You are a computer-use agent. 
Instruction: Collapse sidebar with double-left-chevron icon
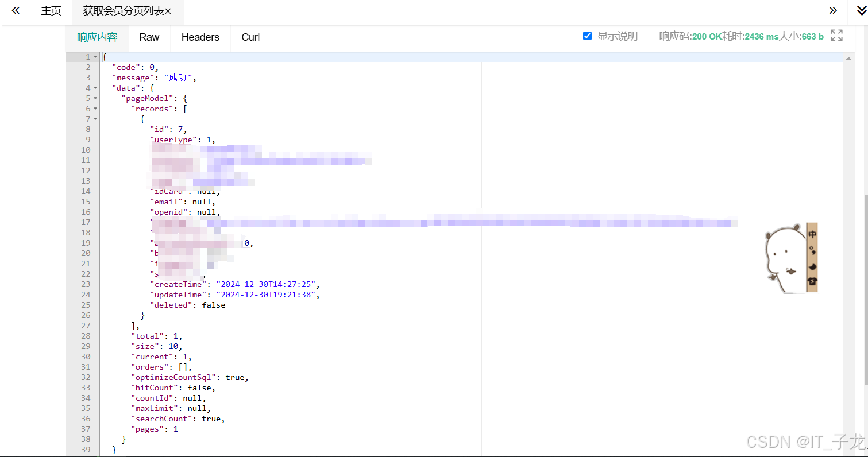[x=14, y=10]
